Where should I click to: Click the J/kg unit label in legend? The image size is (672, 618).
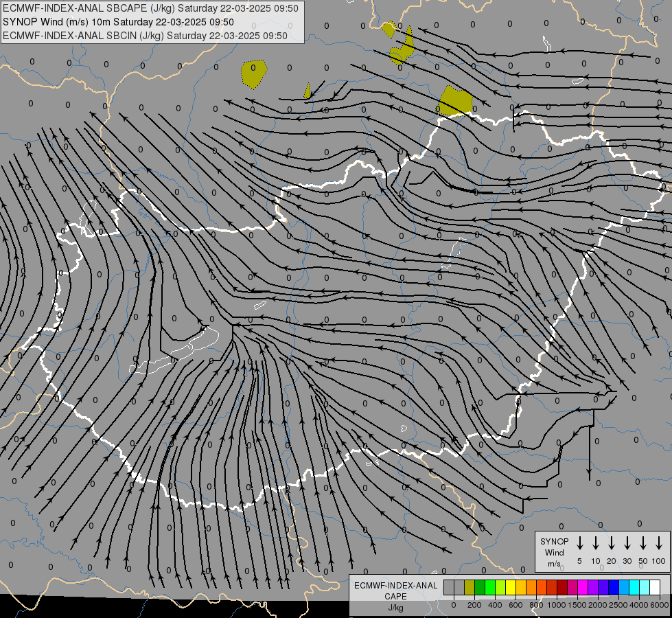[395, 608]
